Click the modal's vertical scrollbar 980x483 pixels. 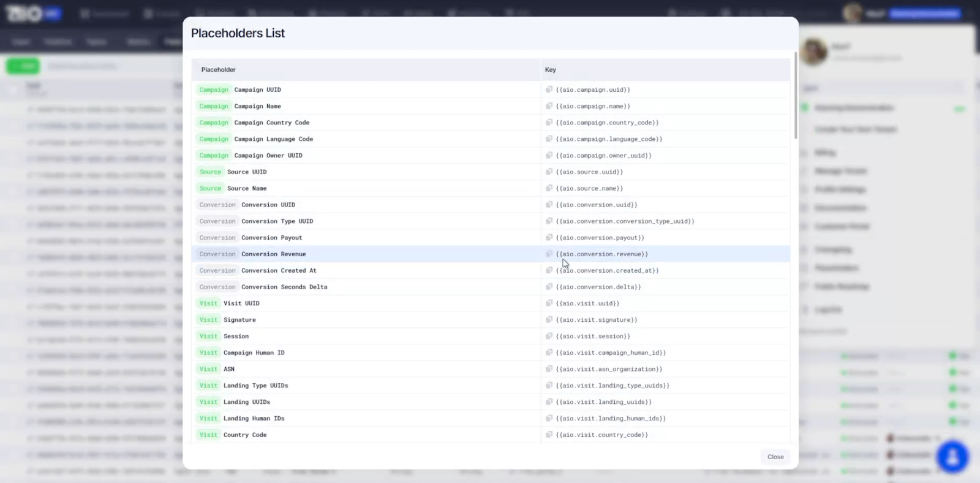pos(795,95)
